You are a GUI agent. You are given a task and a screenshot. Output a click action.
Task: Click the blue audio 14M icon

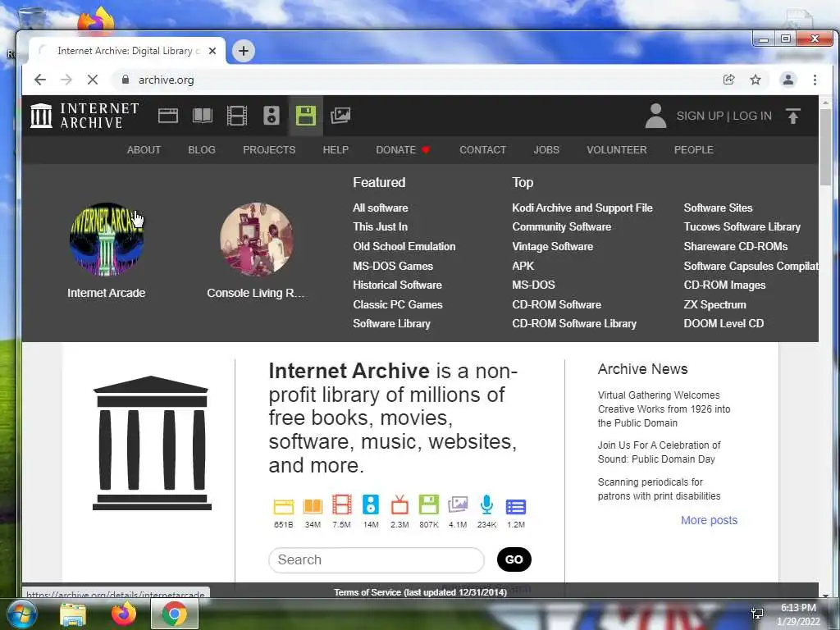[x=371, y=505]
